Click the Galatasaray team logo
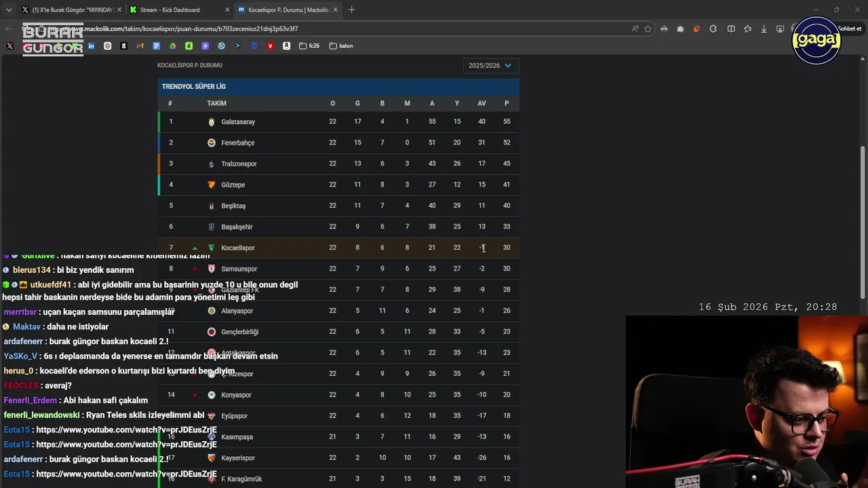Viewport: 868px width, 488px height. [212, 122]
